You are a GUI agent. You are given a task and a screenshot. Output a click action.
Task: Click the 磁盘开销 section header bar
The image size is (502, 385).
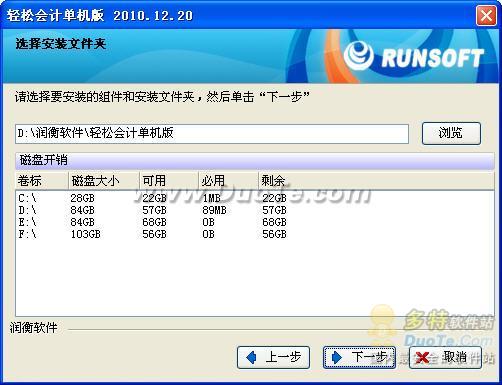click(x=255, y=160)
